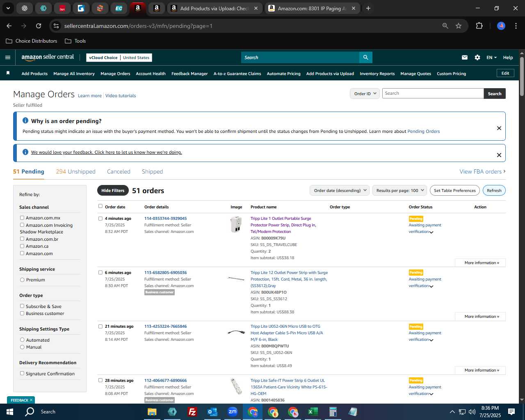
Task: Click the Tripp Lite surge protector thumbnail
Action: 236,224
